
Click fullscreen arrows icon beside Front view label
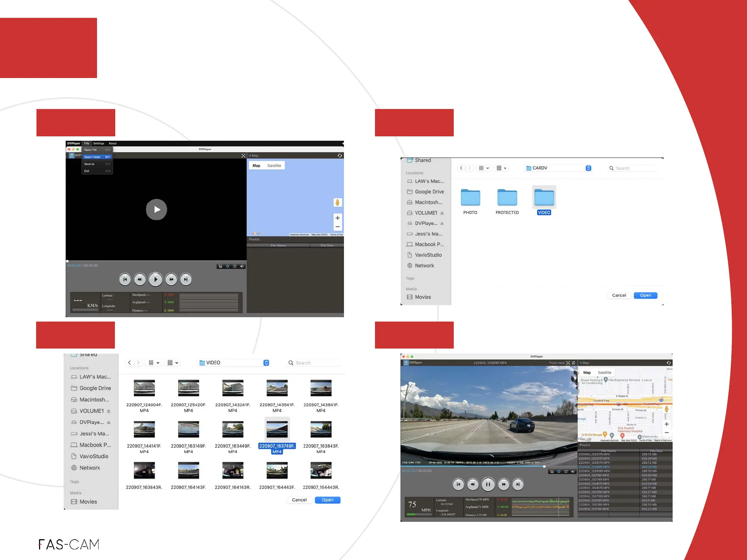(x=568, y=363)
